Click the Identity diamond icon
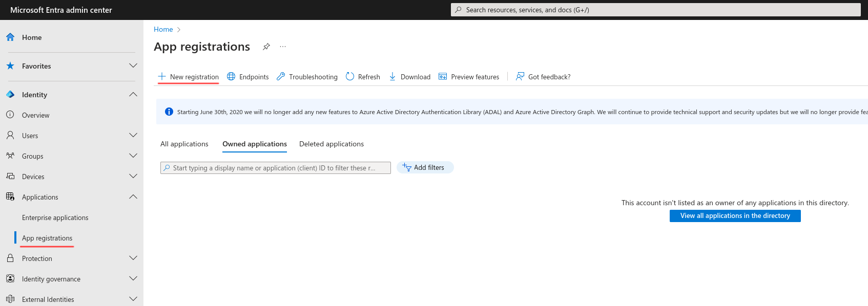This screenshot has height=306, width=868. point(10,94)
